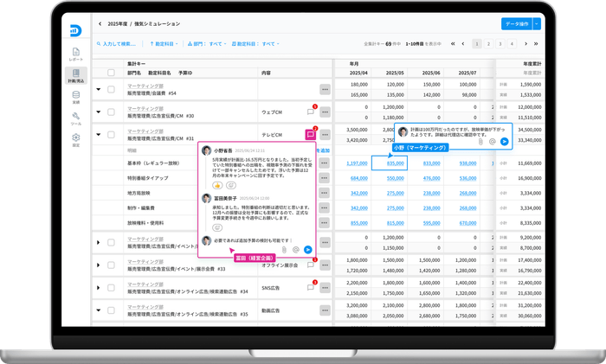Open the dropdown arrow beside データ操作

coord(537,24)
